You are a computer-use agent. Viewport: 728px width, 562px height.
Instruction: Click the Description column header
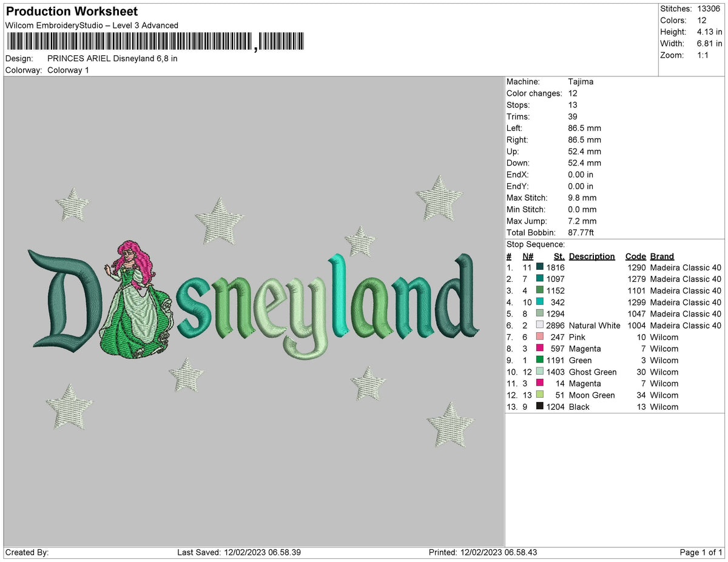pos(591,256)
